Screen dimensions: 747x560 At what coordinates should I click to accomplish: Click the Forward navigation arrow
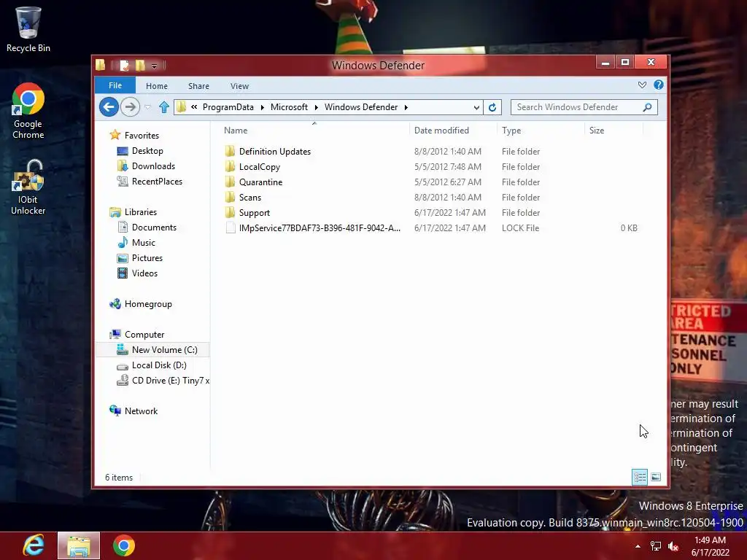tap(130, 106)
